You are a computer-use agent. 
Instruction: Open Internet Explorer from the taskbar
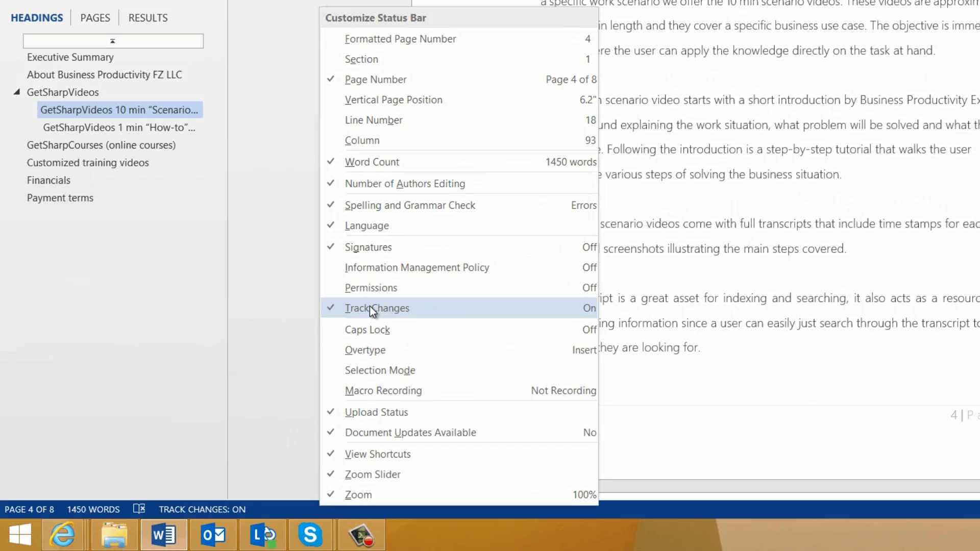[x=63, y=535]
